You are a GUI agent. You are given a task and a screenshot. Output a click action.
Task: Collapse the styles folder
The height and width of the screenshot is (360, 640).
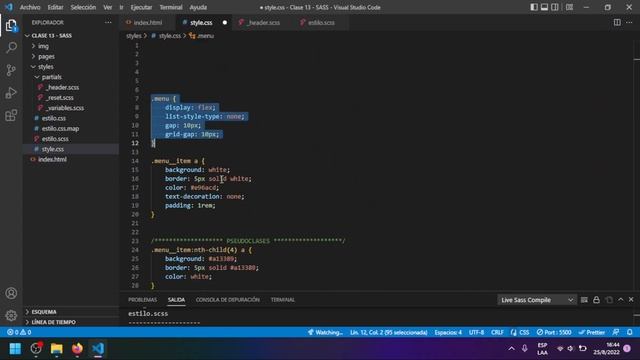[x=45, y=67]
